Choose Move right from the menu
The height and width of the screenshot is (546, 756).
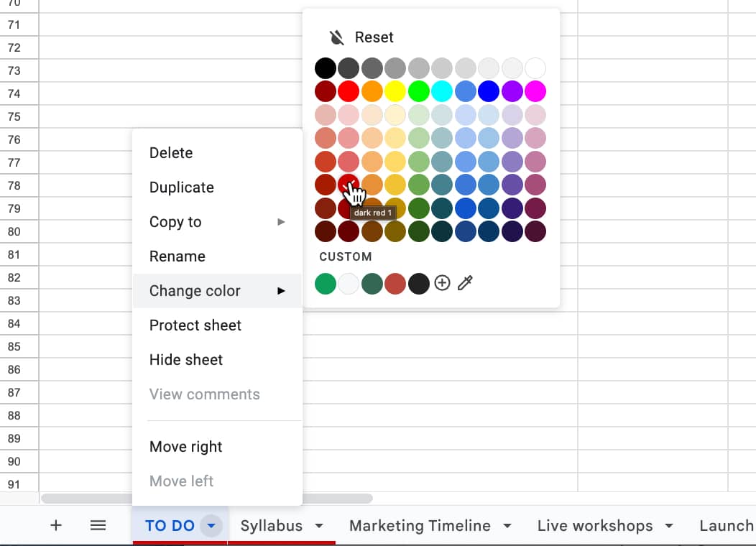point(186,447)
